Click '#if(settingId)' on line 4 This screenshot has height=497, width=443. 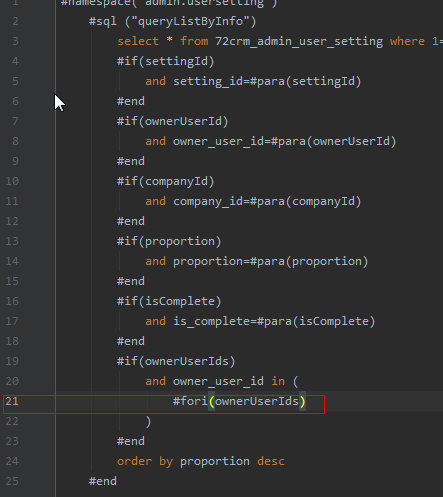click(166, 62)
